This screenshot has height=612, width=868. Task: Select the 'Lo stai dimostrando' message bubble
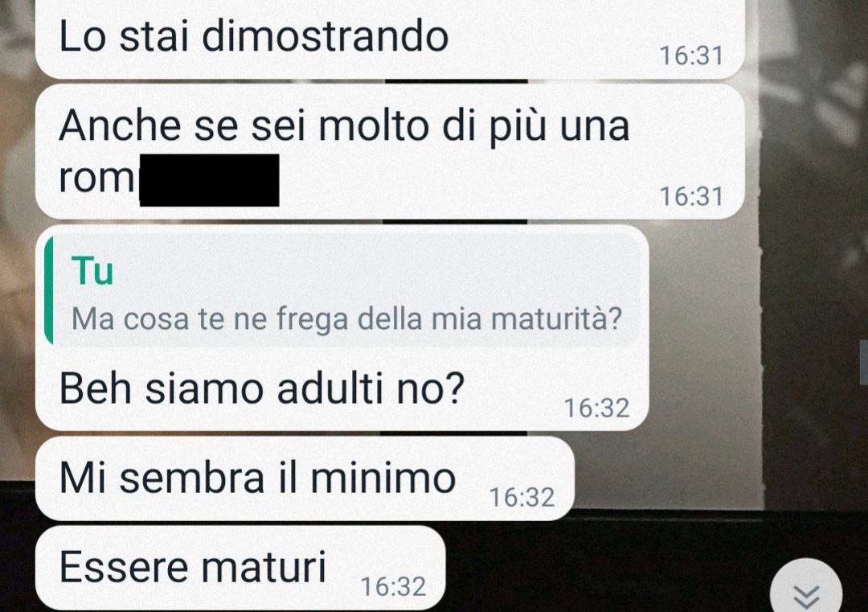390,39
